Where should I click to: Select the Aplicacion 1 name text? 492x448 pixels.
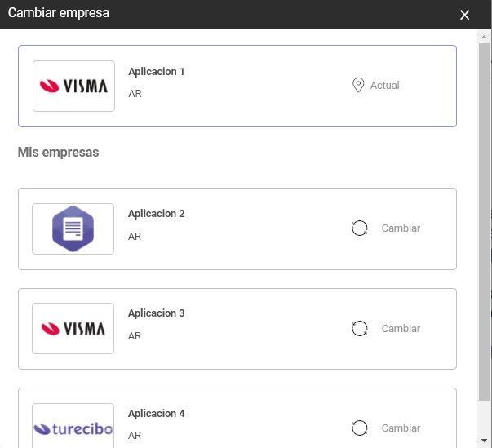tap(157, 72)
